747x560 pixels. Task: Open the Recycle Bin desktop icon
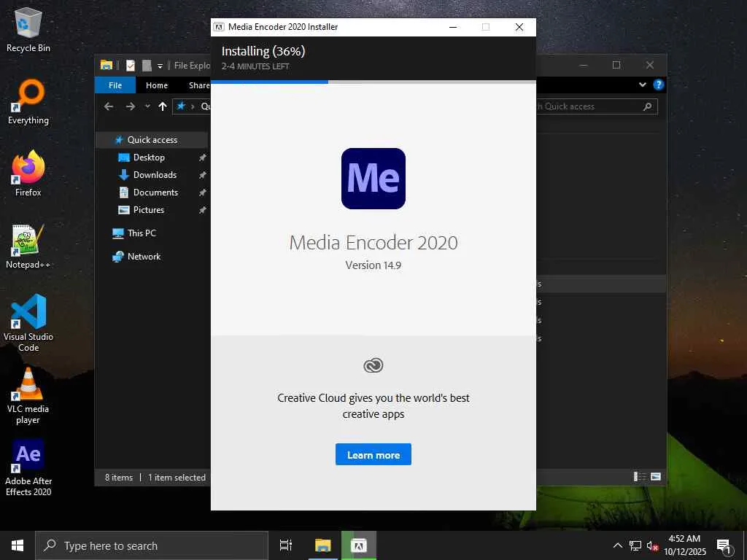click(x=28, y=31)
